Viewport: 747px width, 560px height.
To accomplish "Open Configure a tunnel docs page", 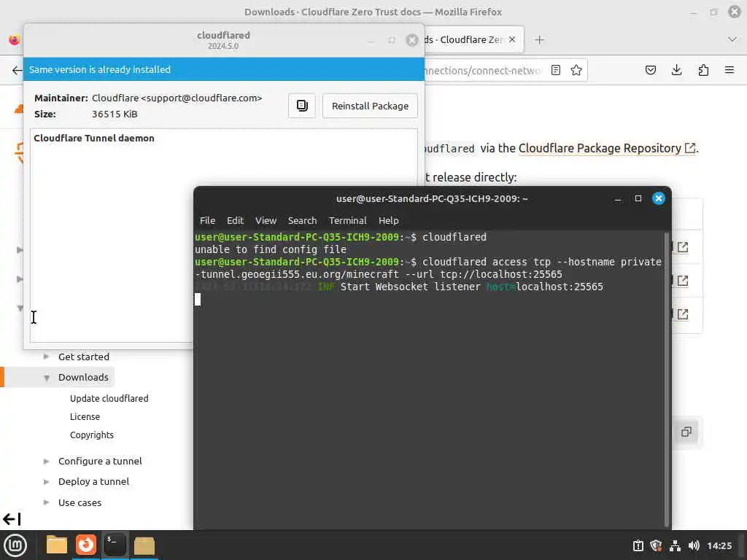I will (x=100, y=461).
